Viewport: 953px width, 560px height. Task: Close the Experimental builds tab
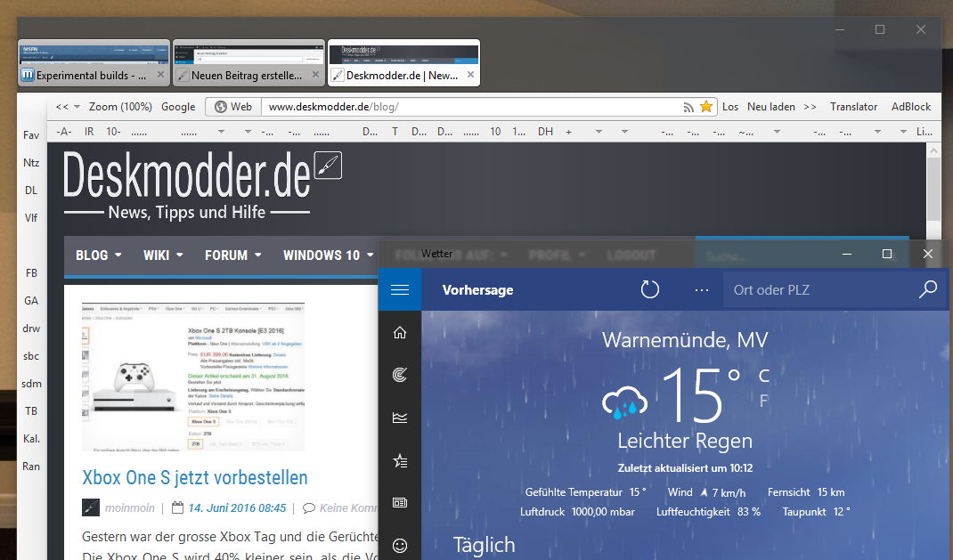tap(160, 74)
